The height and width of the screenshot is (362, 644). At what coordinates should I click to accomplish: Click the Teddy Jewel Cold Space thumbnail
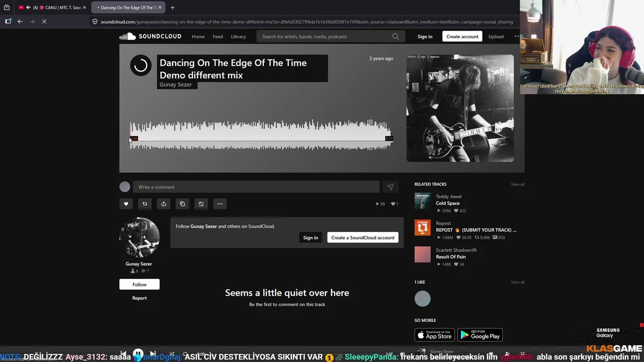click(x=423, y=201)
